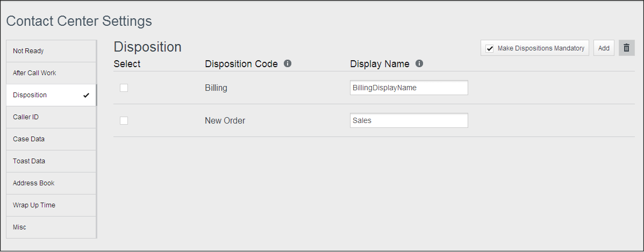The image size is (644, 252).
Task: Open Wrap Up Time settings
Action: pos(51,205)
